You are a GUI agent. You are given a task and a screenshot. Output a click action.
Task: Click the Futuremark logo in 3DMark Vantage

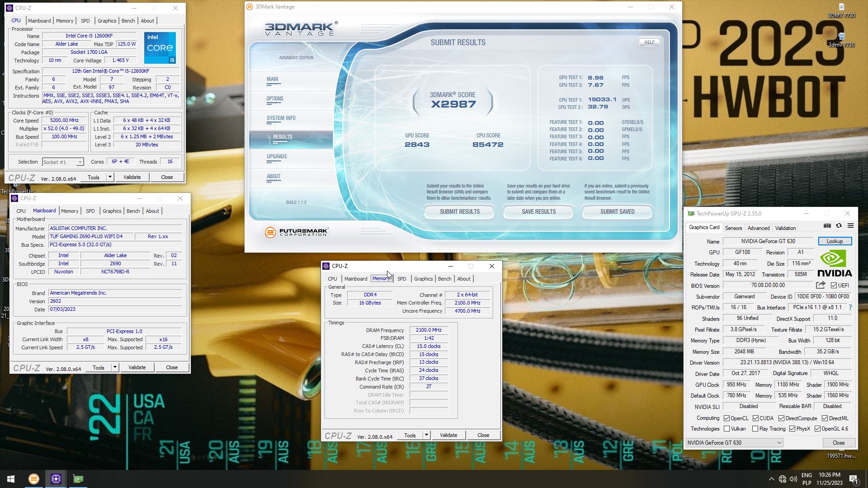296,232
